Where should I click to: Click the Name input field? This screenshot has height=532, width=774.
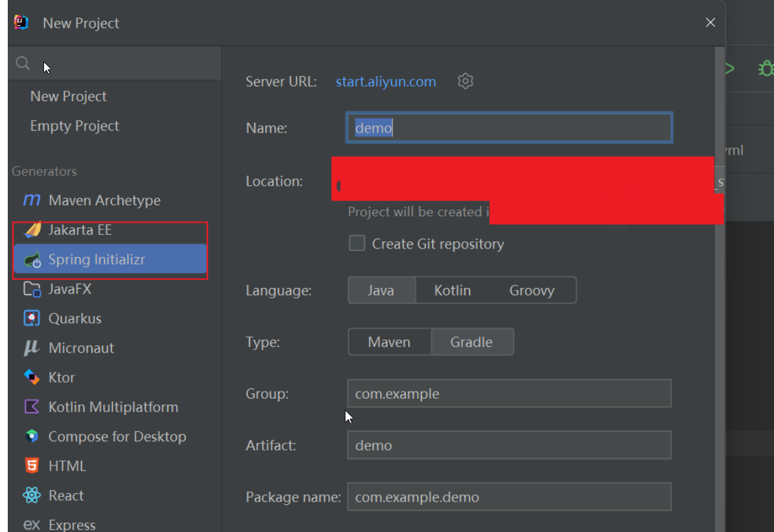(x=509, y=127)
